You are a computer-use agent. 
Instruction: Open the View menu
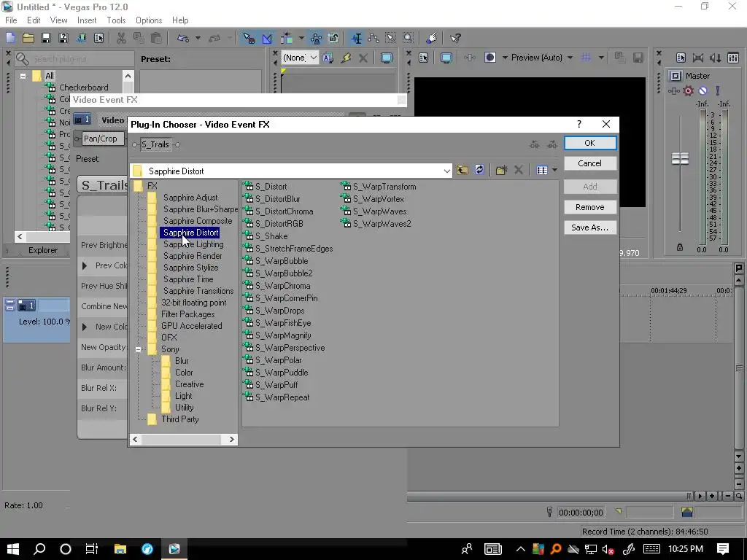point(58,20)
